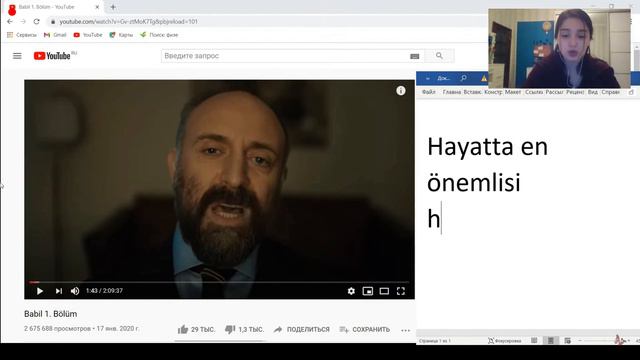
Task: Open Справка ribbon tab in Word
Action: [x=610, y=92]
